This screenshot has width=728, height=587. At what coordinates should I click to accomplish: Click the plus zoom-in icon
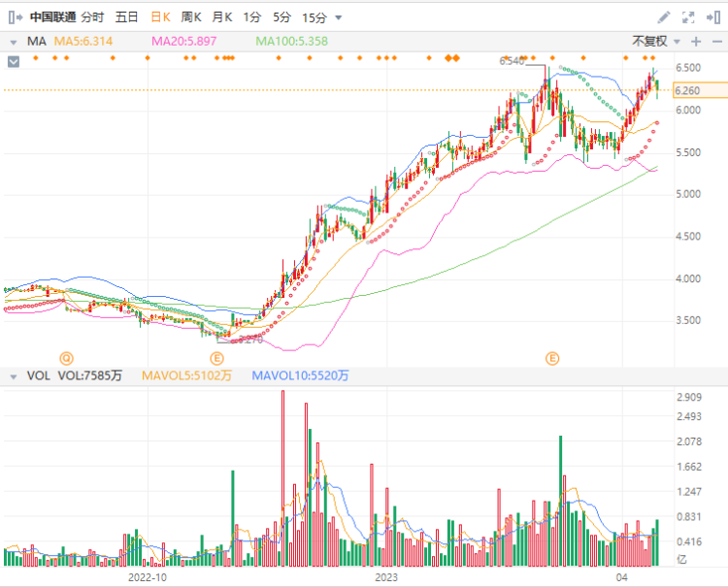tap(696, 42)
